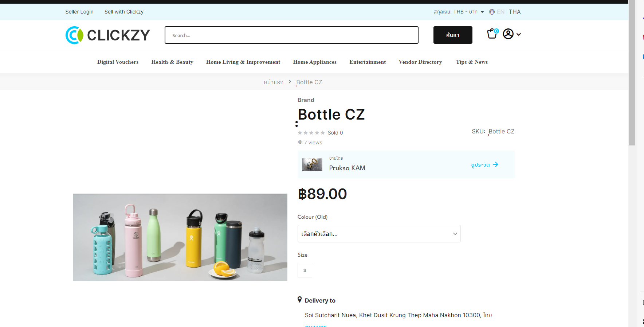Click the location pin beside Delivery to
The image size is (644, 327).
[299, 300]
